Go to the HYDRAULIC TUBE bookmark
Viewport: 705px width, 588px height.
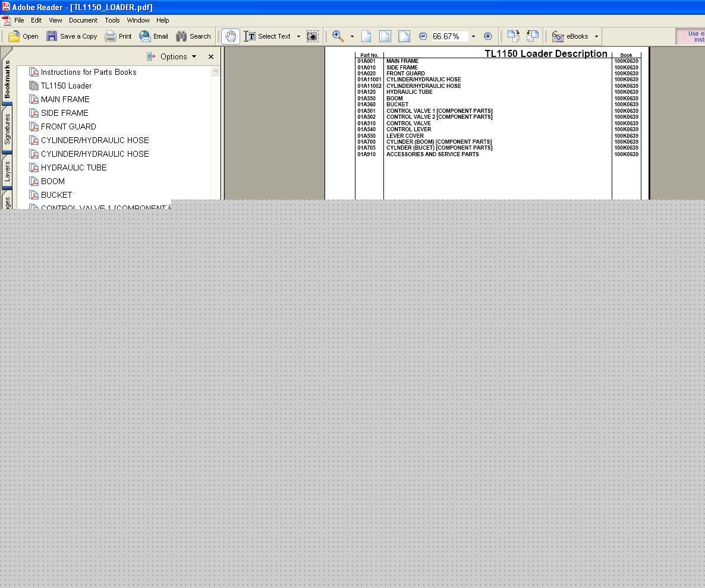point(74,167)
